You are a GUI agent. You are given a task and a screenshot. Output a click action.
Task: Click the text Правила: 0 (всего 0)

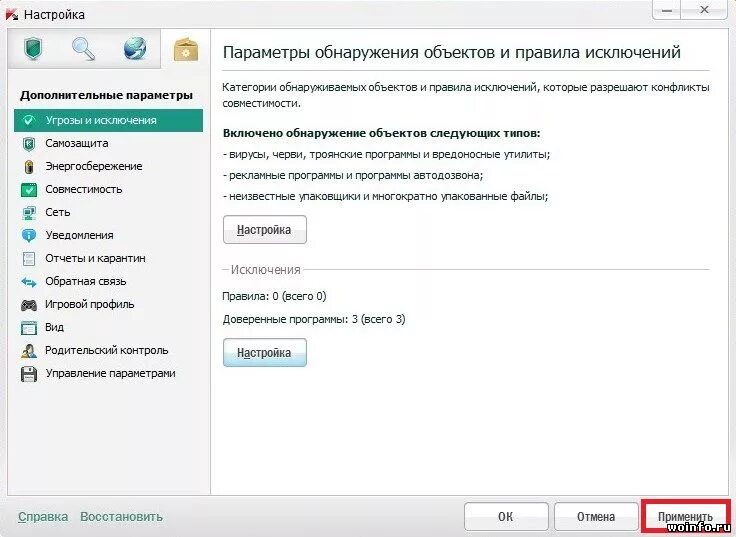pyautogui.click(x=274, y=296)
